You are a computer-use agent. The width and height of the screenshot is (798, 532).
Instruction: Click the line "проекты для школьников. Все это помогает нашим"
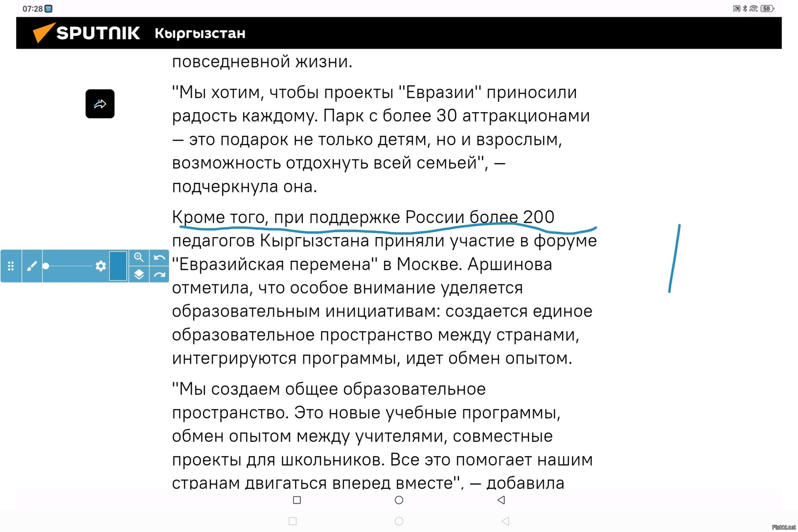click(382, 460)
